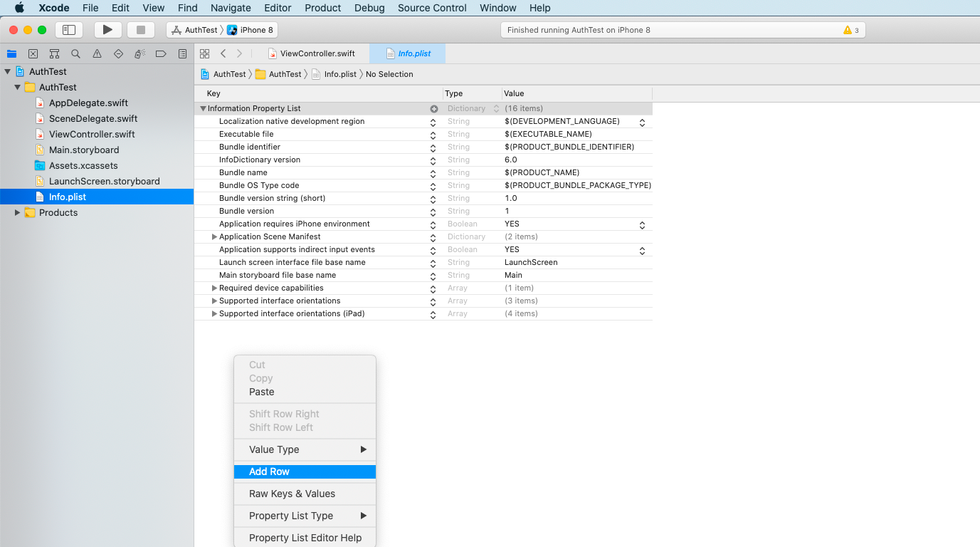Expand Supported interface orientations (iPad) row
Image resolution: width=980 pixels, height=547 pixels.
(214, 313)
